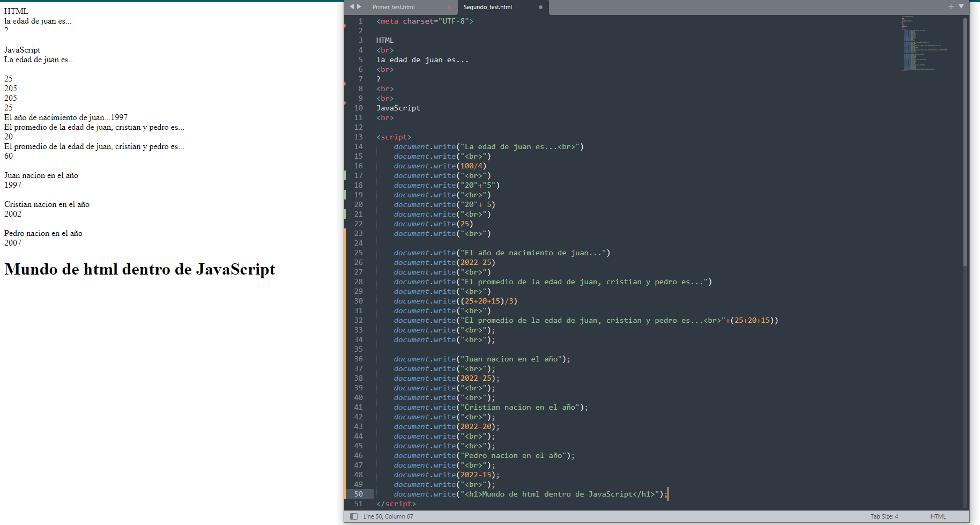Click 'Juan nacion en el año' in browser page
Viewport: 980px width, 525px height.
pos(41,175)
